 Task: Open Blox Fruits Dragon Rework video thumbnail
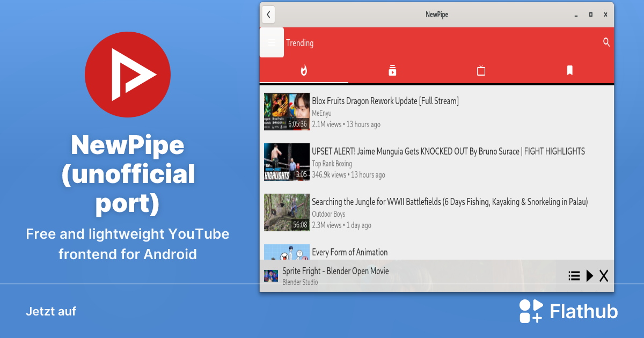[287, 112]
